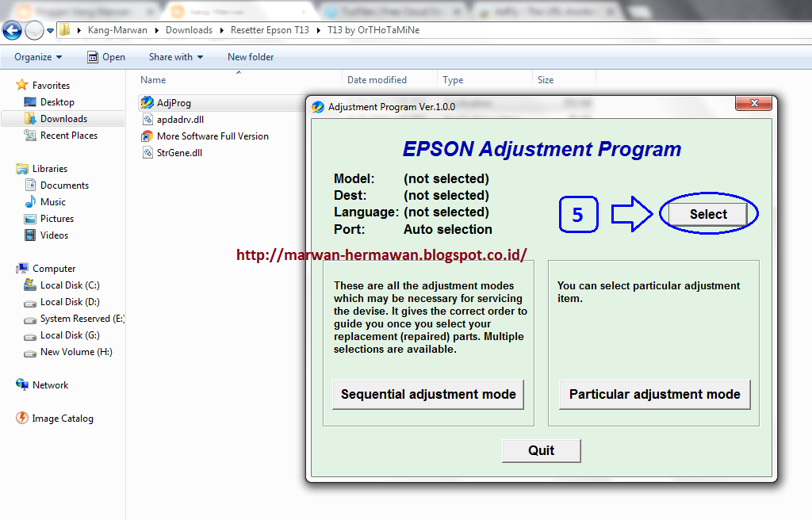Open Sequential adjustment mode
This screenshot has width=812, height=520.
428,394
